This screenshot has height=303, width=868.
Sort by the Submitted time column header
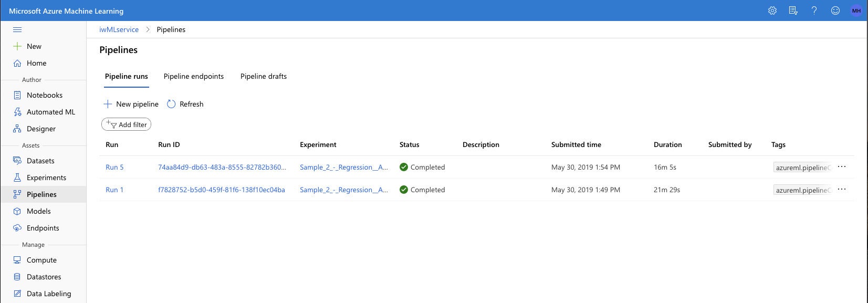[576, 144]
